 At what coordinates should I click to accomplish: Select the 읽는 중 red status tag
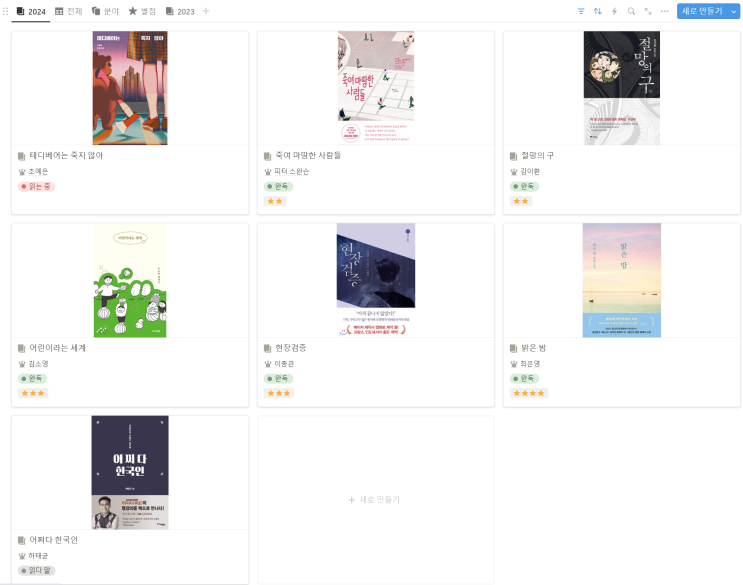pyautogui.click(x=36, y=187)
